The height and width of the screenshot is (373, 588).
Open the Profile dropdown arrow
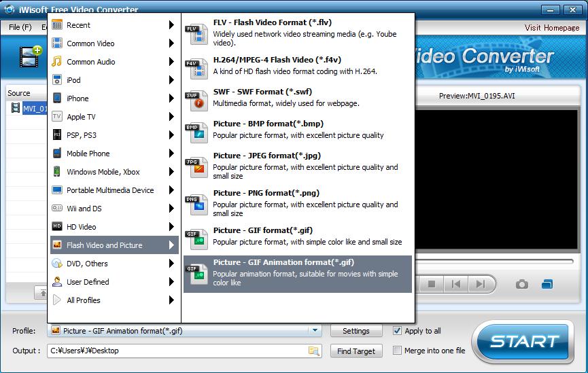[x=315, y=331]
